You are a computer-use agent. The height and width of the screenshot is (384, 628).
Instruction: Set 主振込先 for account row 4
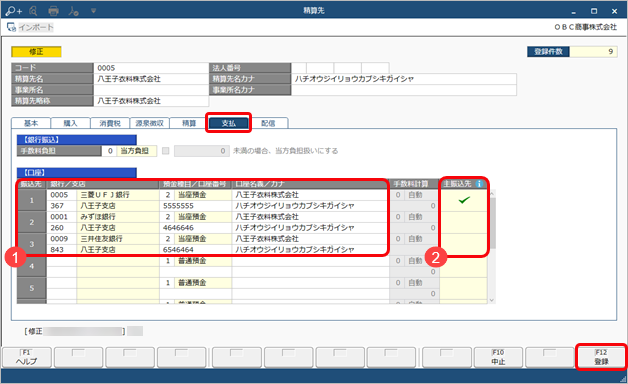tap(463, 266)
